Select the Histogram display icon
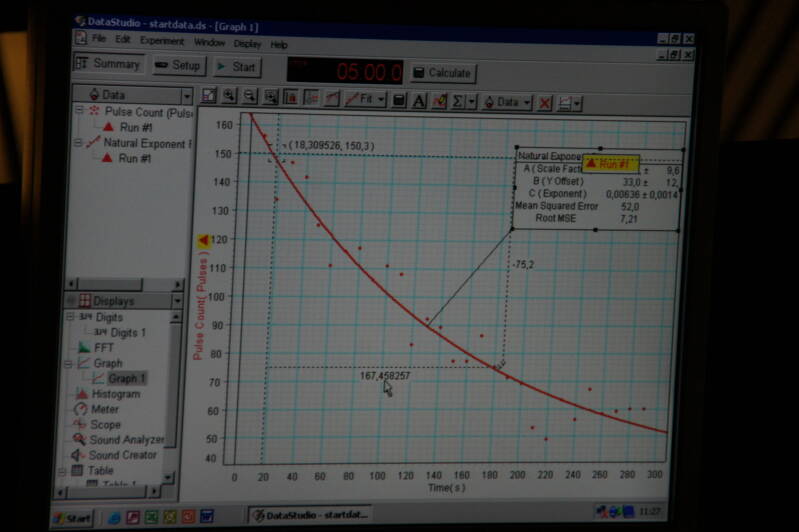799x532 pixels. point(82,394)
